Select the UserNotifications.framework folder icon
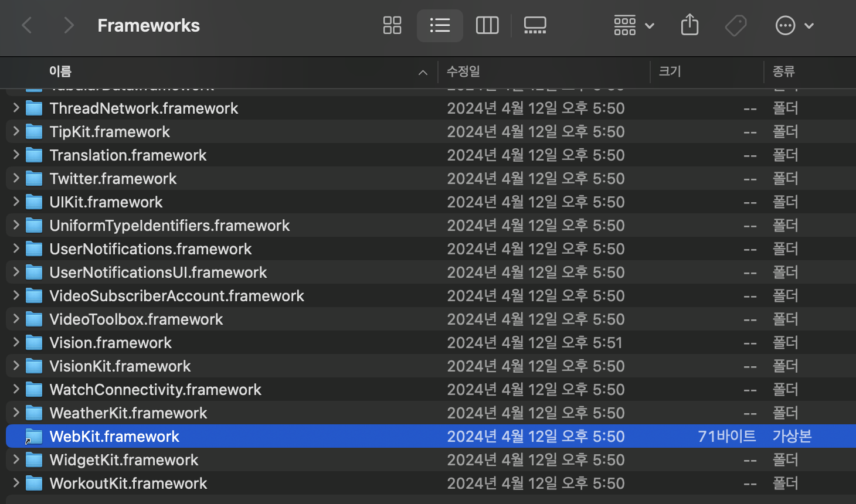This screenshot has width=856, height=504. [34, 249]
